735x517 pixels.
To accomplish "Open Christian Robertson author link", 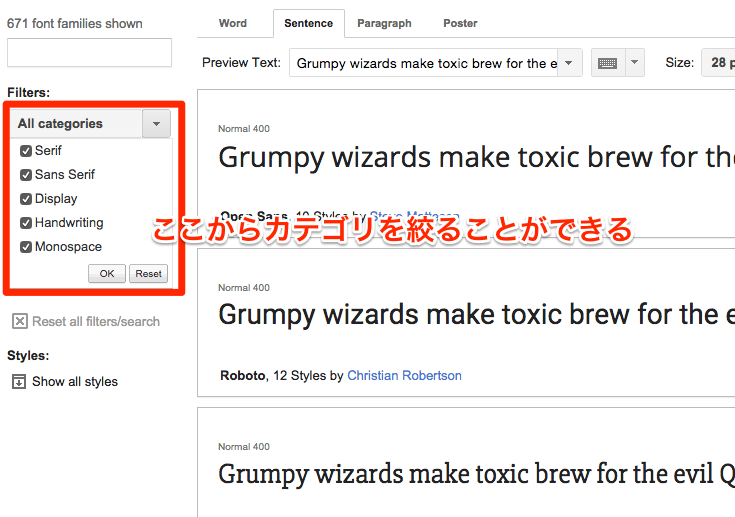I will (x=405, y=375).
